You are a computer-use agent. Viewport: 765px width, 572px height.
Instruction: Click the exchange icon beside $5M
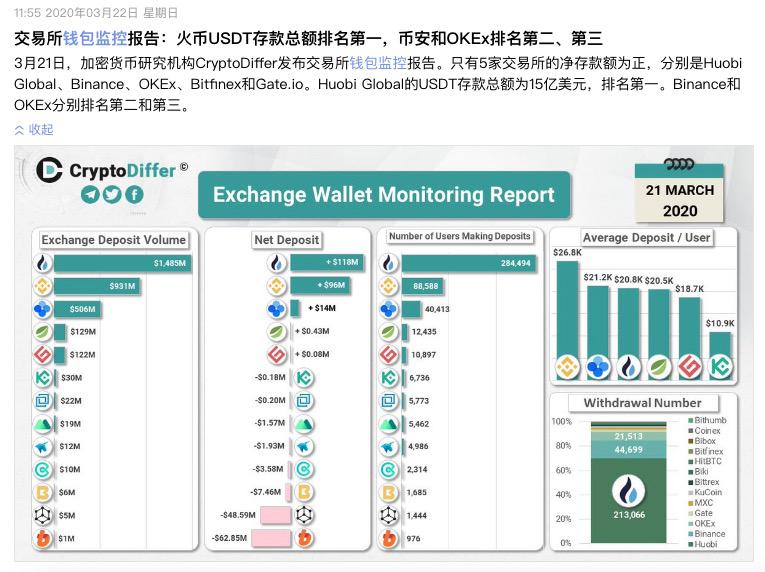pos(43,515)
